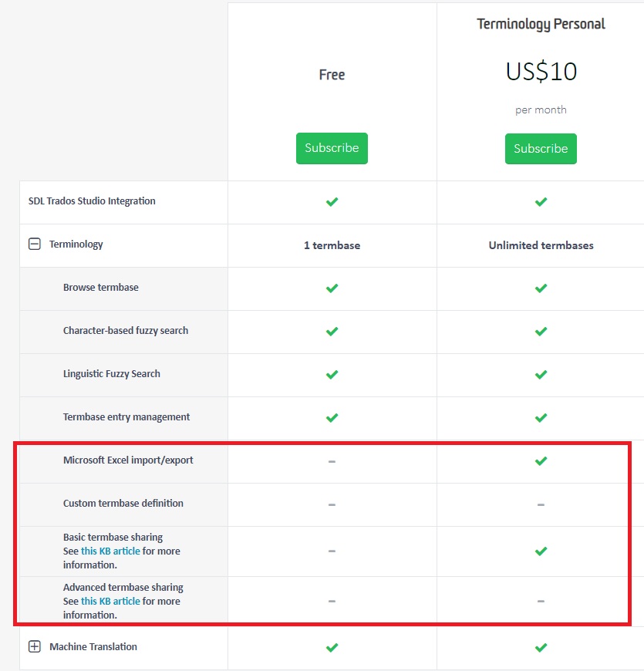Click Free plan checkmark for Browse termbase

tap(332, 288)
